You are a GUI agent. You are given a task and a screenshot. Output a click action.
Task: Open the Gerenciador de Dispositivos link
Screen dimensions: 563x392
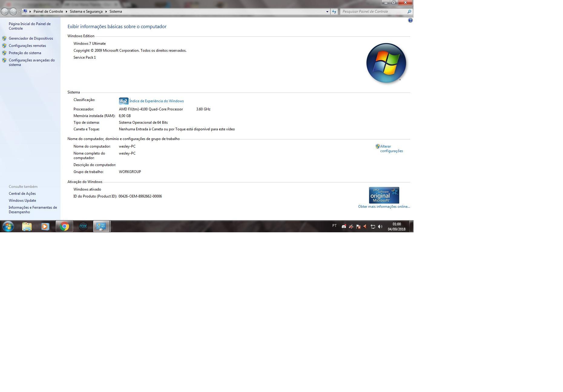pos(31,38)
